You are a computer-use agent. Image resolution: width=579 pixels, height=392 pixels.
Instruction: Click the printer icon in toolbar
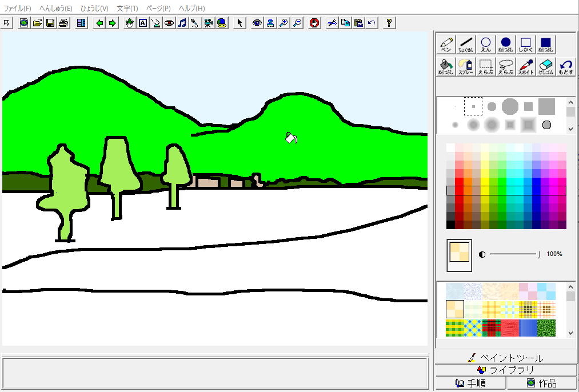[x=63, y=23]
